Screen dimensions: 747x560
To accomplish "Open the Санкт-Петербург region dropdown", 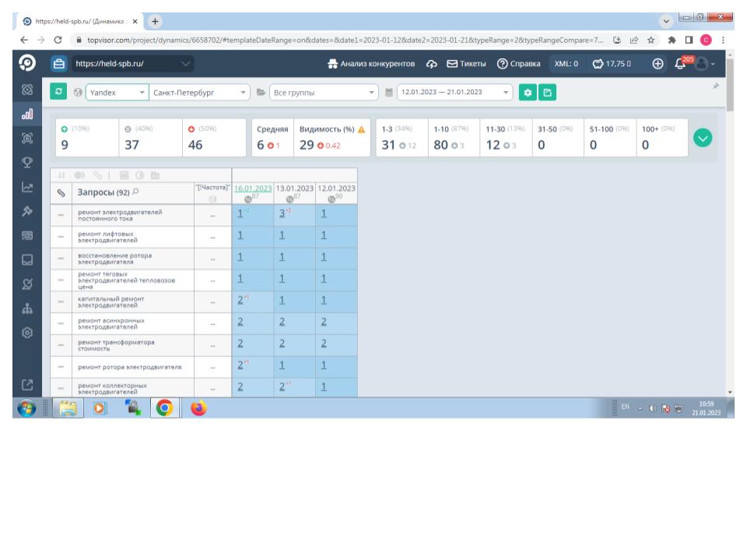I will (199, 93).
